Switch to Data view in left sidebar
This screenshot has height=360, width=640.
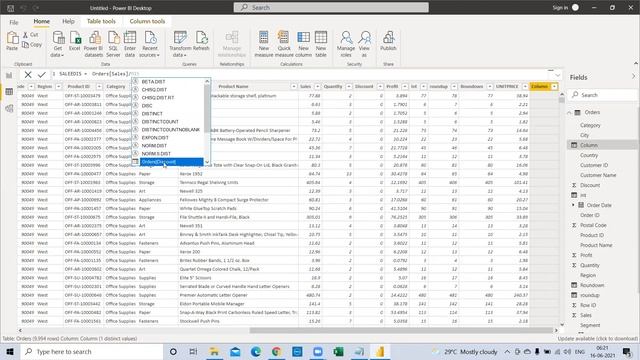tap(9, 92)
